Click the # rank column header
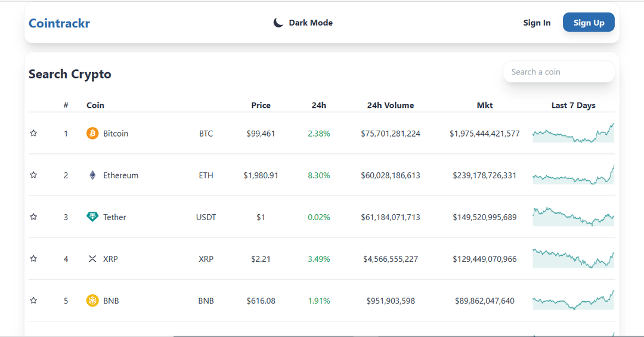This screenshot has height=337, width=644. point(66,105)
